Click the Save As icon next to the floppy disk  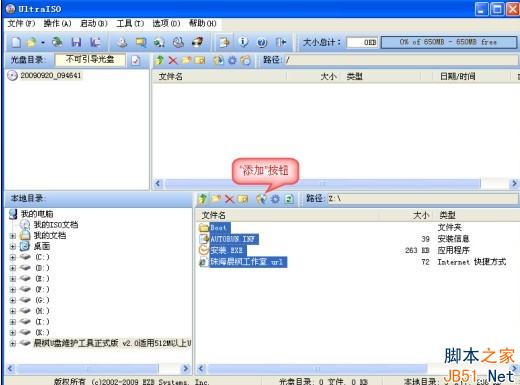pyautogui.click(x=95, y=42)
